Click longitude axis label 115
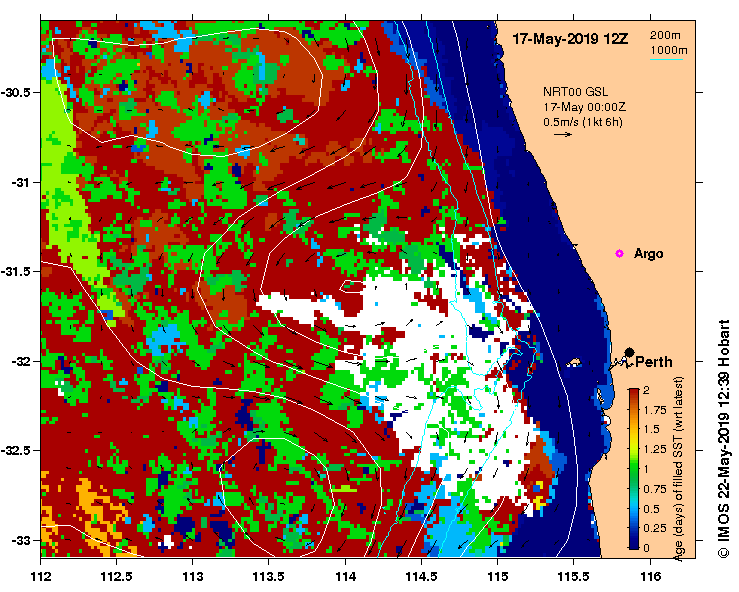739x592 pixels. point(497,576)
